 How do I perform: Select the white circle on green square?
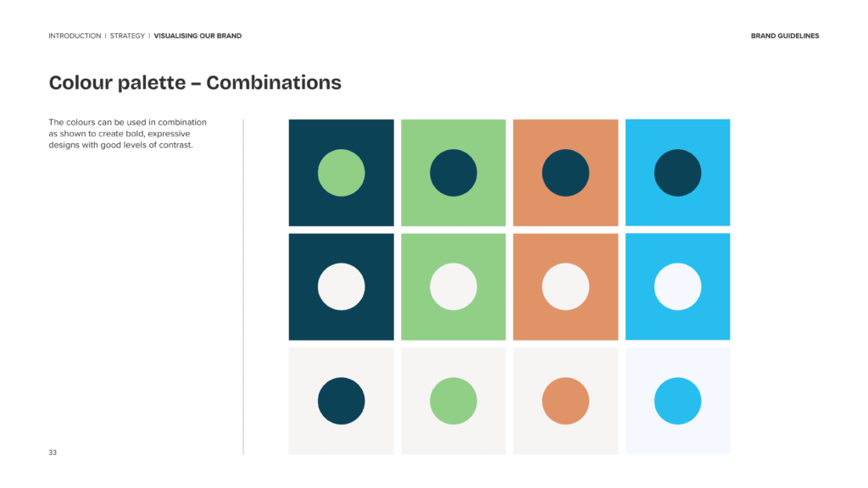pyautogui.click(x=453, y=286)
